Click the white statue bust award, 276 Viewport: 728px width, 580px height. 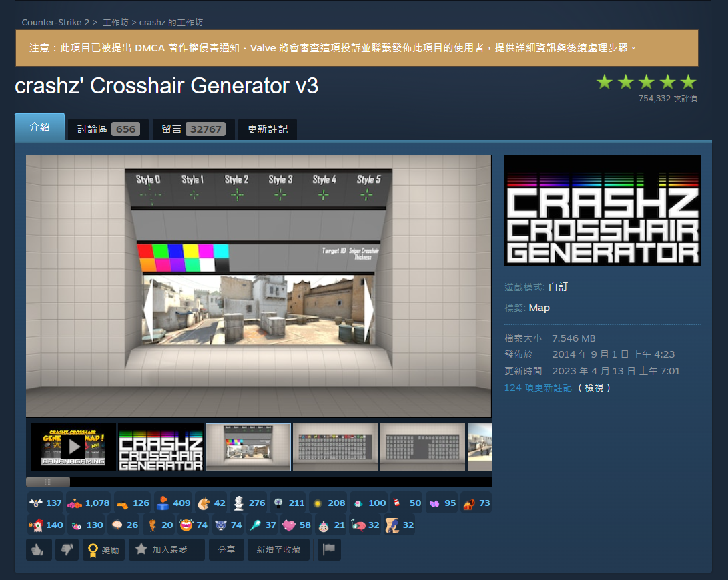pyautogui.click(x=249, y=503)
